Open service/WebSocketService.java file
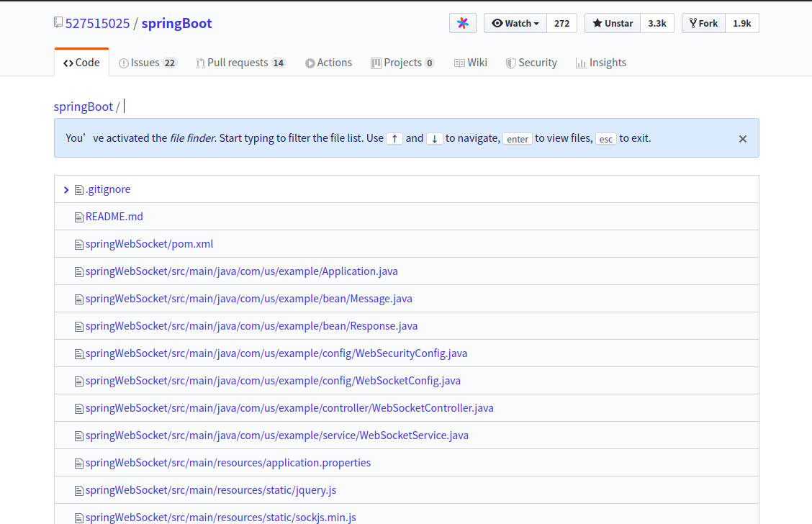This screenshot has width=812, height=524. click(x=277, y=436)
